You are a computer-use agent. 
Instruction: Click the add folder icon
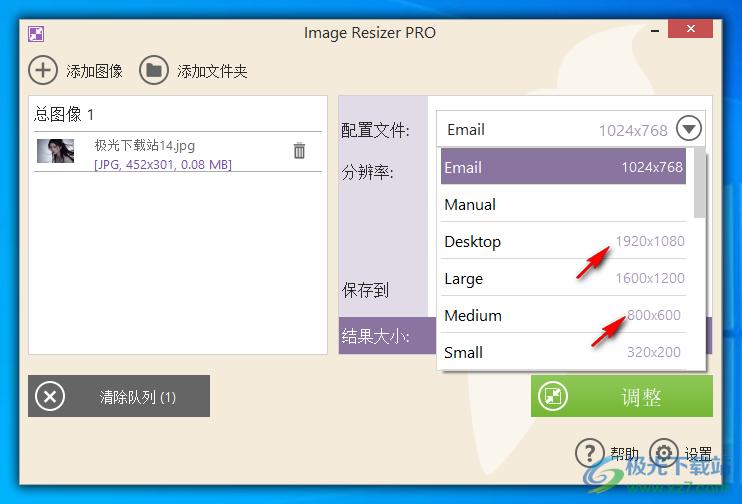point(153,70)
